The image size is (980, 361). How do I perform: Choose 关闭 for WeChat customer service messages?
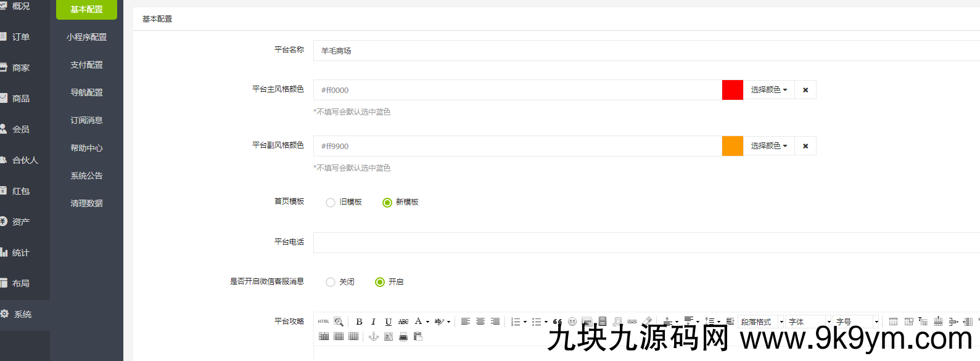[x=331, y=282]
